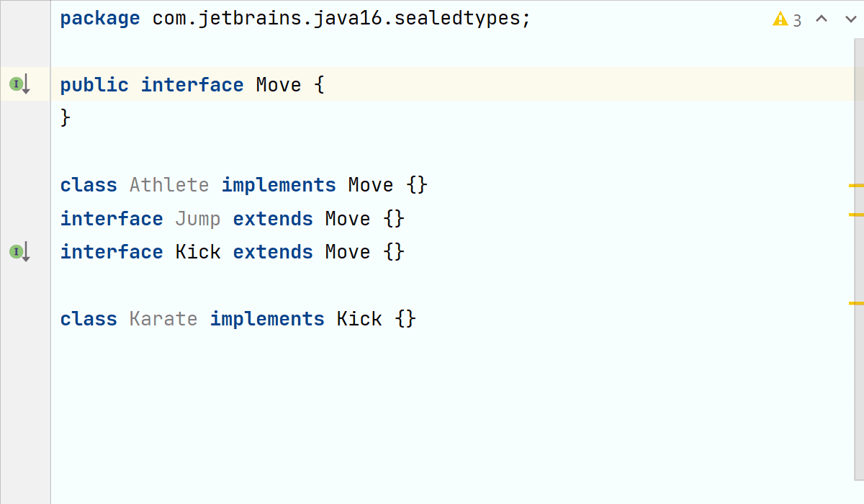
Task: Click Kick name in the interface Kick declaration
Action: pyautogui.click(x=198, y=252)
